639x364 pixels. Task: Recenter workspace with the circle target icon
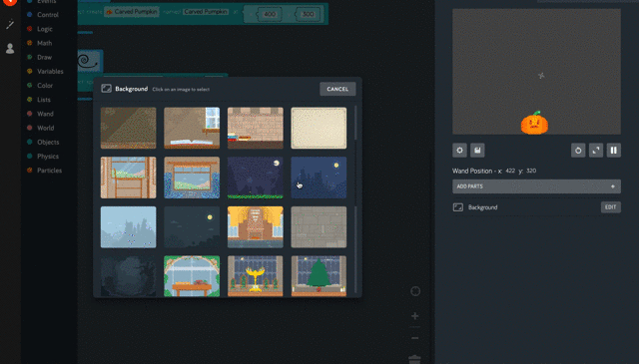tap(415, 291)
